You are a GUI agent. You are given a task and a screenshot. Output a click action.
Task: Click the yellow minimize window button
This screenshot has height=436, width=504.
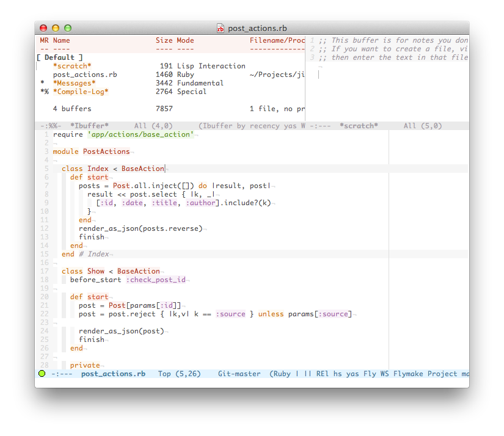(56, 28)
